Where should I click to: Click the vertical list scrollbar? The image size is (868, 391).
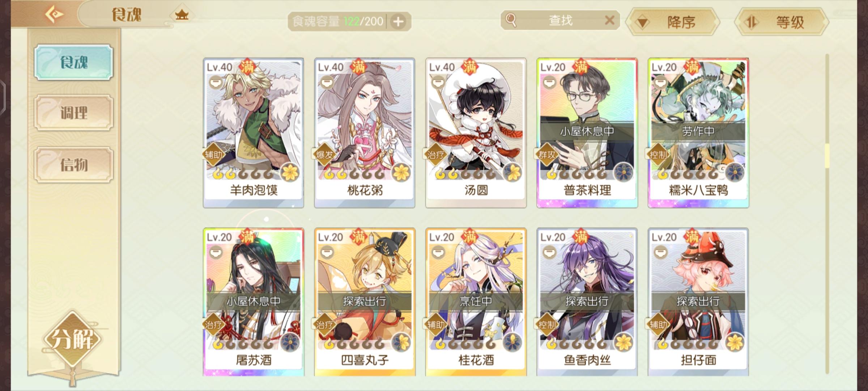(827, 214)
